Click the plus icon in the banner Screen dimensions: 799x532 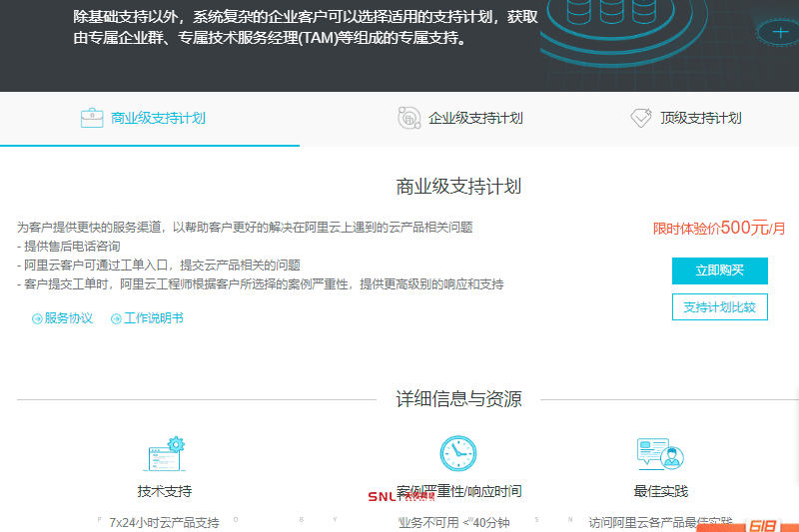point(780,33)
